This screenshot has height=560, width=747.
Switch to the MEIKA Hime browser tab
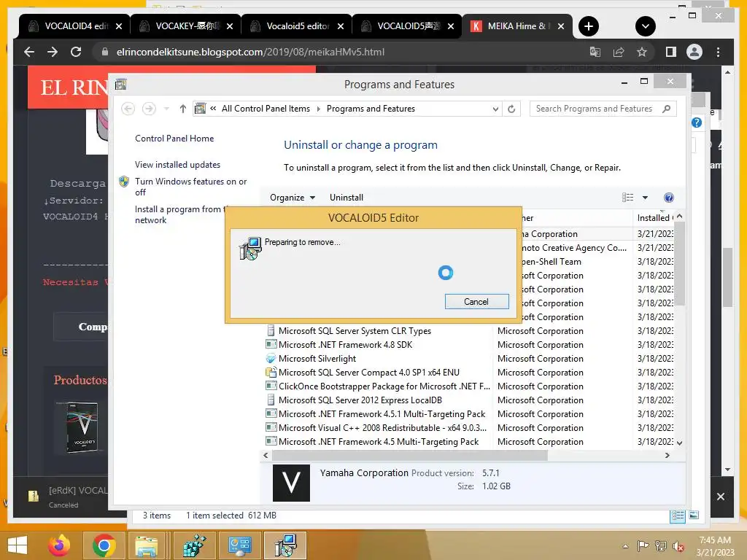tap(518, 26)
